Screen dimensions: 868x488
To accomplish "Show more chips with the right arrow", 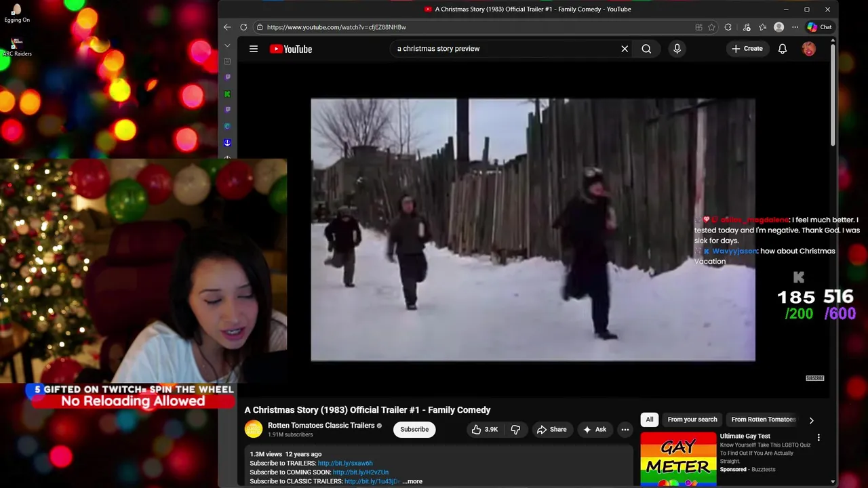I will 811,420.
